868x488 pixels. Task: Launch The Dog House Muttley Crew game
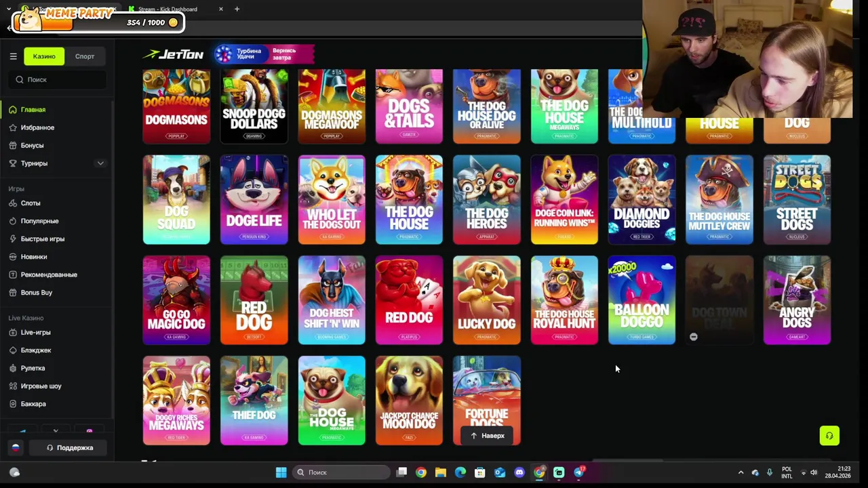click(x=719, y=199)
